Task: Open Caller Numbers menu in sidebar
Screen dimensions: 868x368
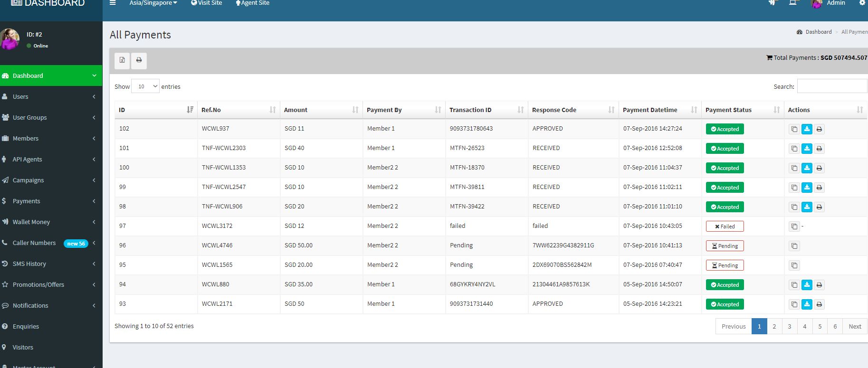Action: (x=34, y=243)
